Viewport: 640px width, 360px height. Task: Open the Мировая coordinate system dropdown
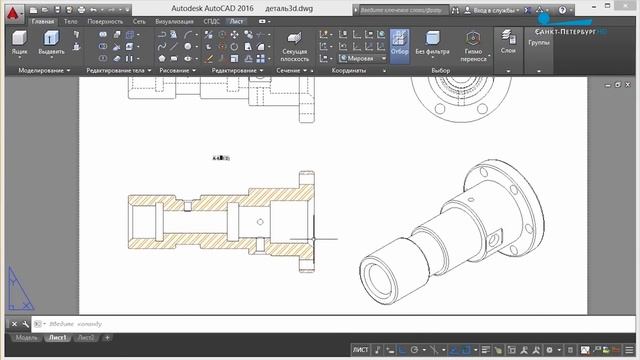[362, 58]
